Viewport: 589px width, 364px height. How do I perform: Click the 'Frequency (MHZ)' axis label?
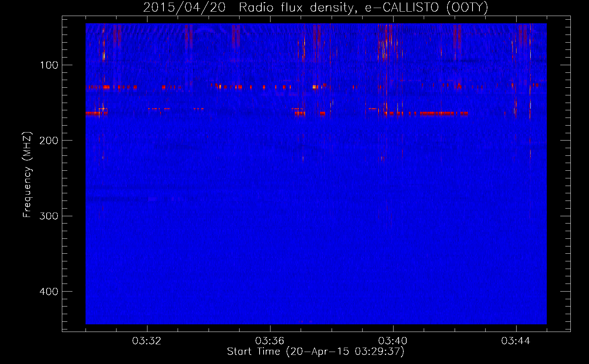tap(27, 174)
